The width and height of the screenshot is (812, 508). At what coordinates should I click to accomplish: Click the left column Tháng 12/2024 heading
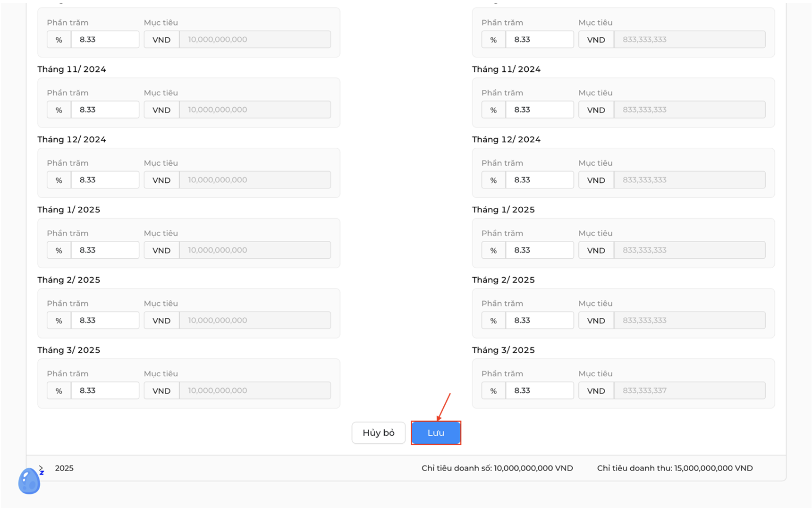pyautogui.click(x=72, y=139)
